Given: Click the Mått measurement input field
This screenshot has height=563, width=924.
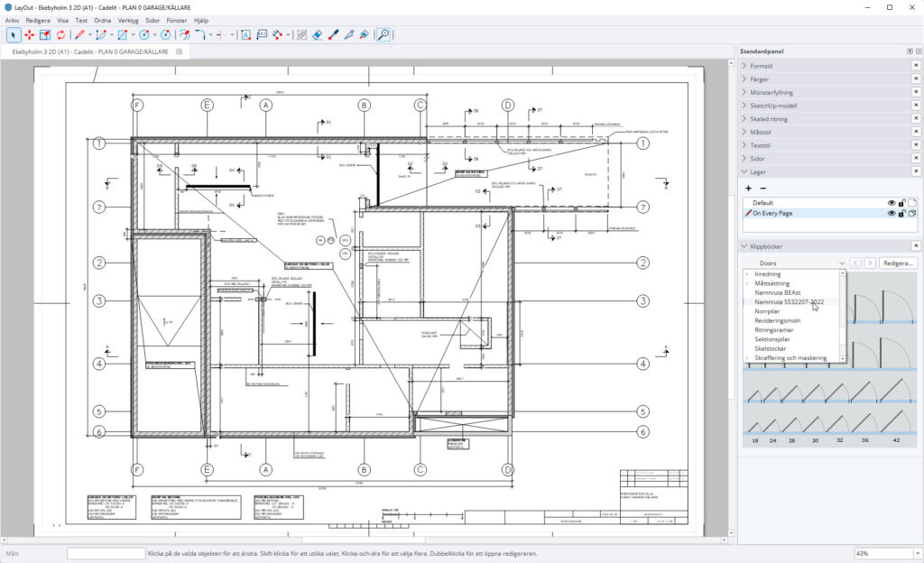Looking at the screenshot, I should [x=106, y=553].
